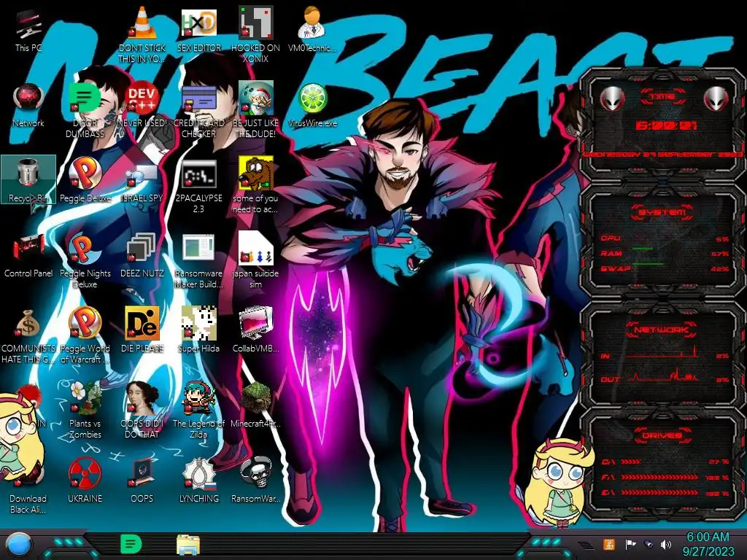This screenshot has width=747, height=560.
Task: Launch Dev C++ NEVER USED! icon
Action: tap(142, 105)
